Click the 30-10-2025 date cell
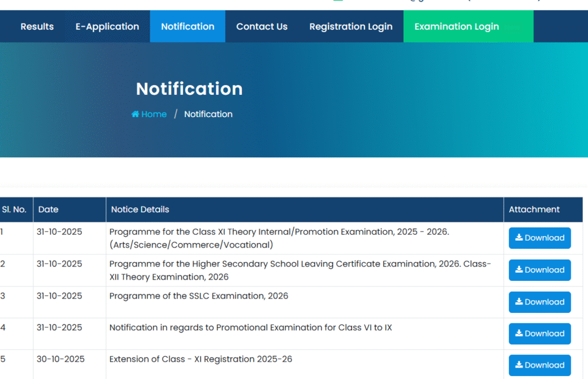 coord(61,359)
